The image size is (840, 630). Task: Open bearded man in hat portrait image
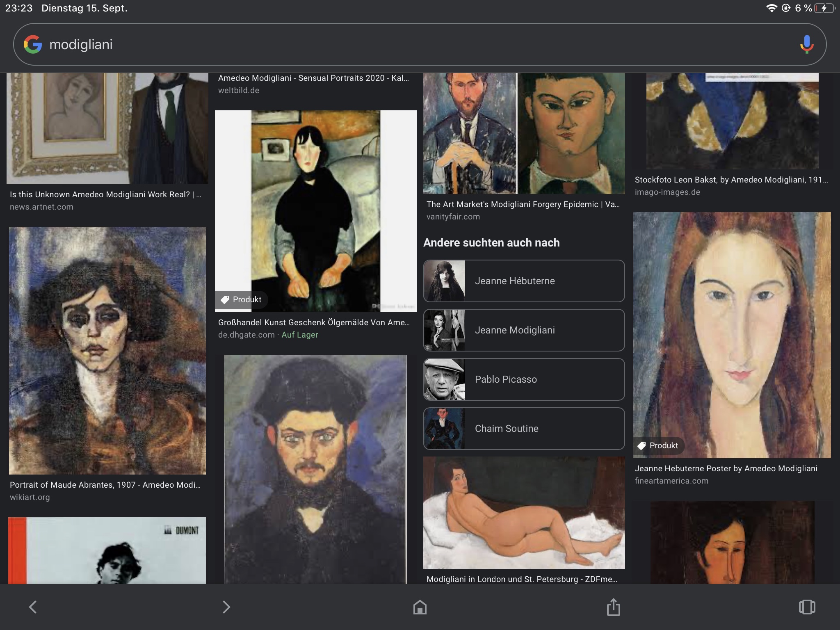[x=315, y=469]
